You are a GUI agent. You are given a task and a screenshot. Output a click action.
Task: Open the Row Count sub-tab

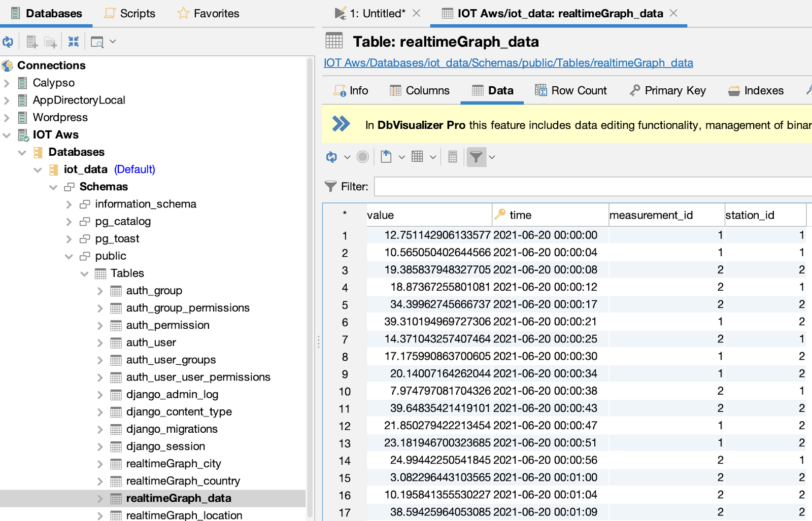pyautogui.click(x=571, y=90)
